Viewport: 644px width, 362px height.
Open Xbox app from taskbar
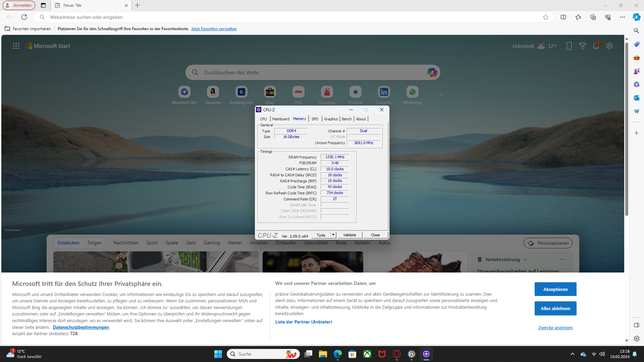(x=367, y=354)
